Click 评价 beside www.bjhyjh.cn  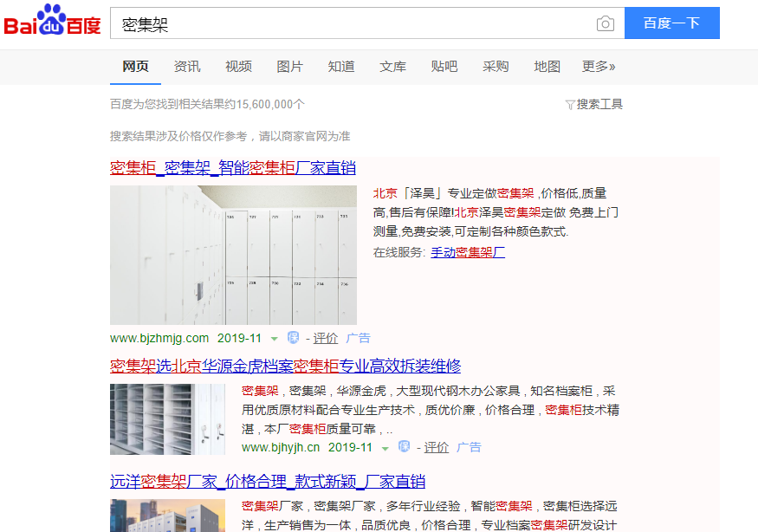(437, 447)
